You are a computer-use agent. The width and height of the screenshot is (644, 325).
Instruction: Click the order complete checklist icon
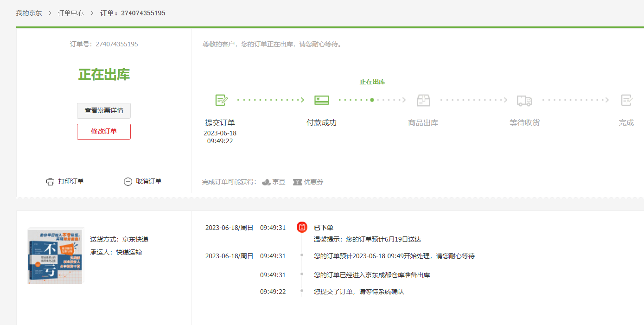tap(626, 100)
